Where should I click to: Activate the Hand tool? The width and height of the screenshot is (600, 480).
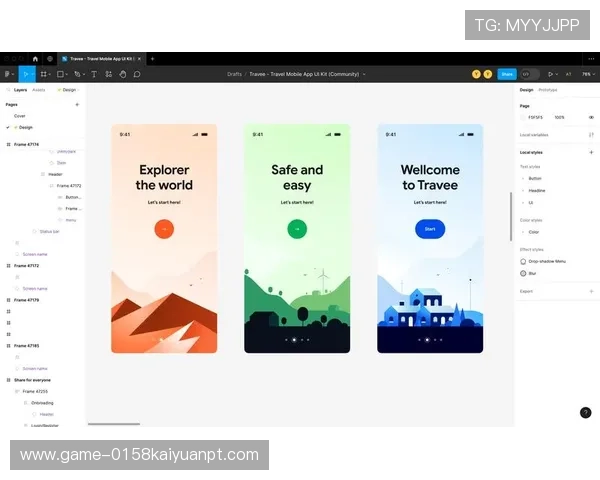[123, 74]
